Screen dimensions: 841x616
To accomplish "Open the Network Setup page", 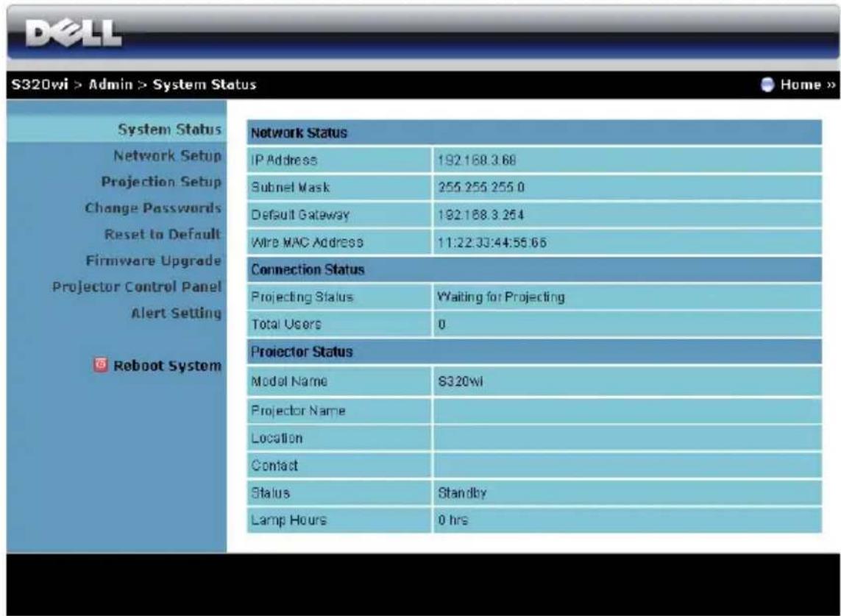I will (167, 155).
